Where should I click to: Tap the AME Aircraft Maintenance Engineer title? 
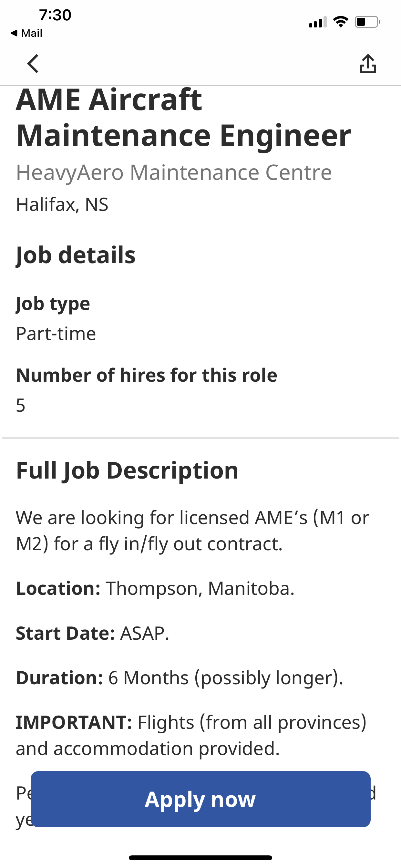click(x=183, y=117)
